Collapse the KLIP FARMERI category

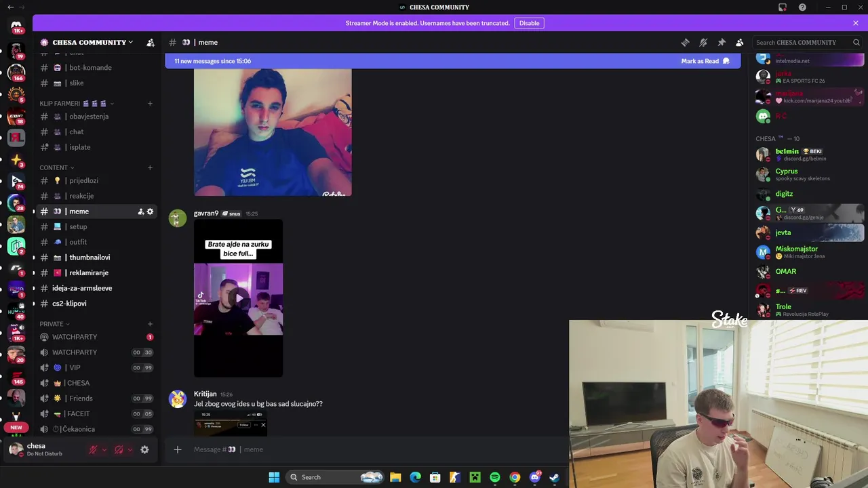77,104
